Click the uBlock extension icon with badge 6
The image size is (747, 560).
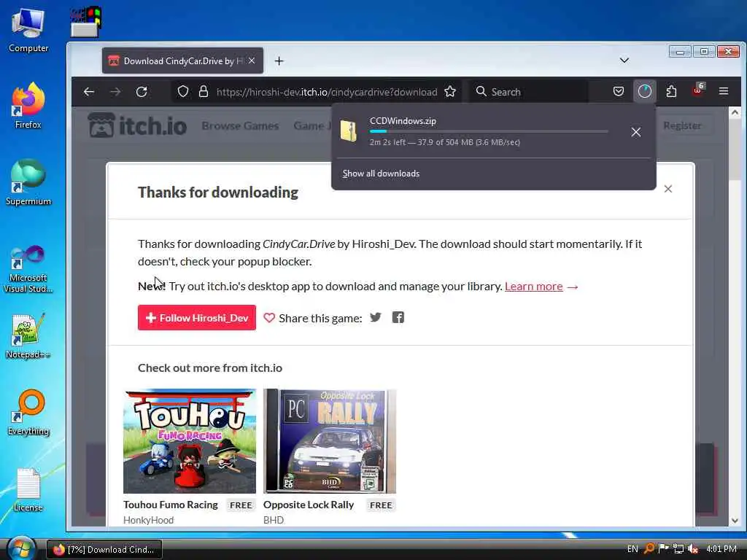pyautogui.click(x=698, y=90)
